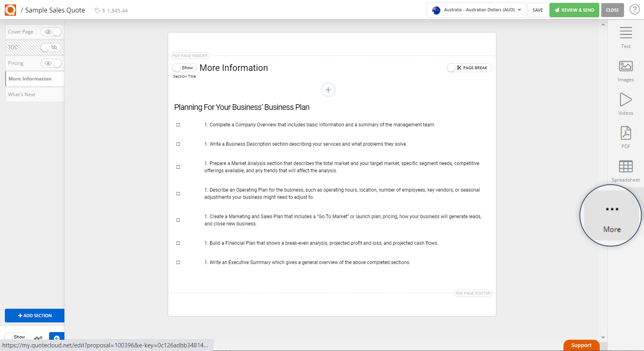Click the QuoteCloud logo icon
This screenshot has width=644, height=351.
(x=10, y=10)
